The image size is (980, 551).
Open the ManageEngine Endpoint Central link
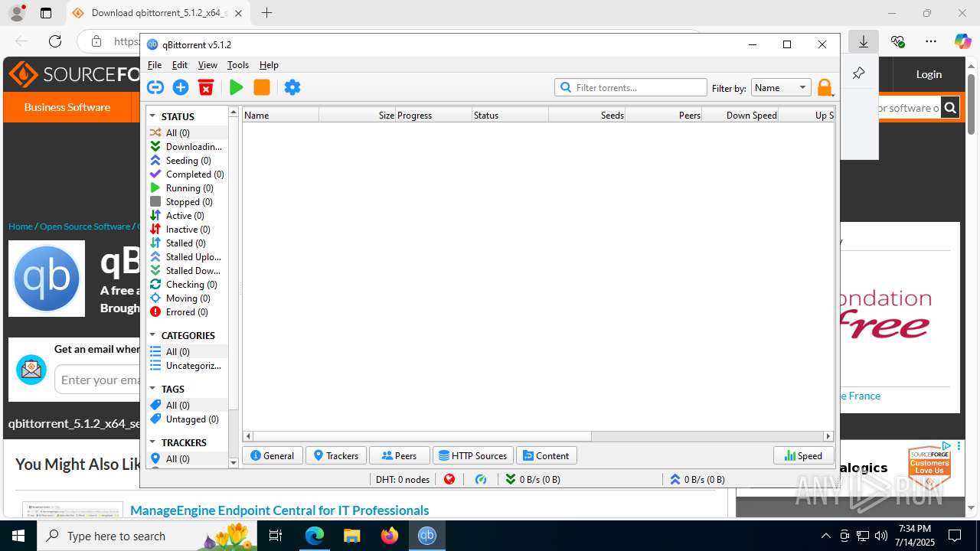(x=279, y=510)
